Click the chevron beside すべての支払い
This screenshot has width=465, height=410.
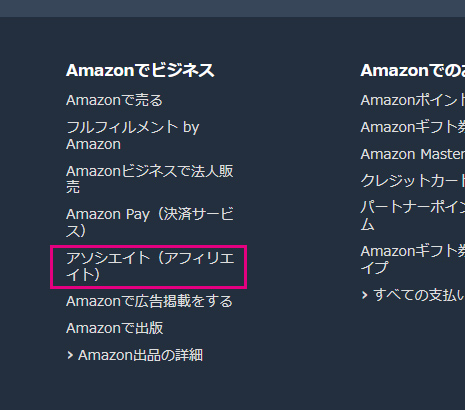click(365, 295)
